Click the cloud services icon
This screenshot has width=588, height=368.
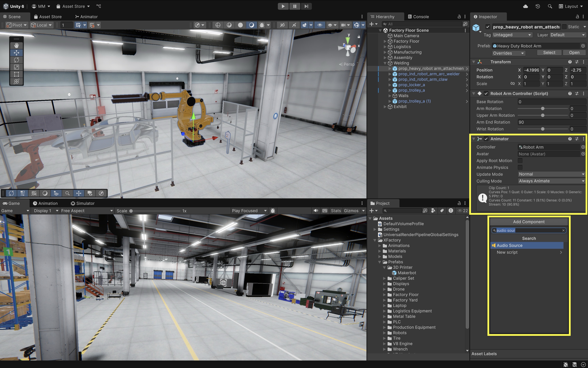(x=525, y=6)
